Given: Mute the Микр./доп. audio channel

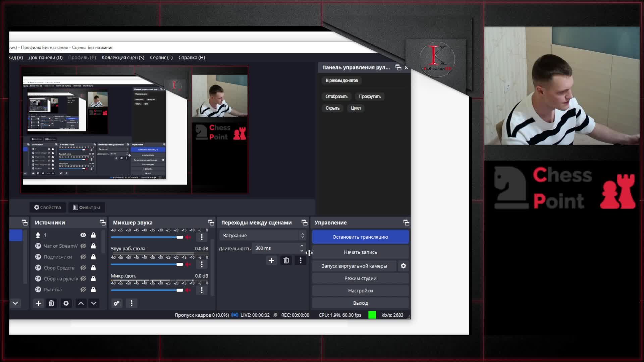Looking at the screenshot, I should point(188,290).
